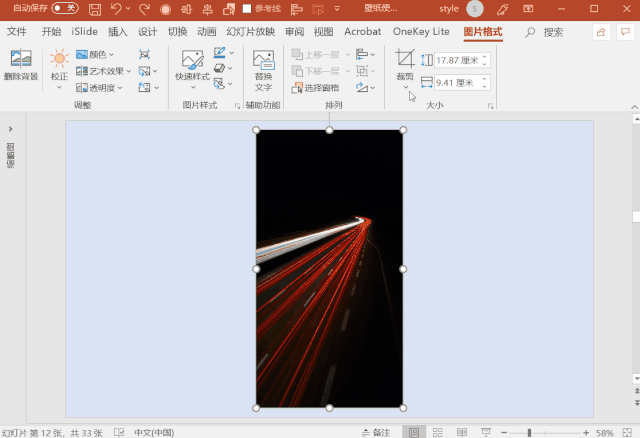Switch to the Home (开始) tab

pyautogui.click(x=51, y=32)
